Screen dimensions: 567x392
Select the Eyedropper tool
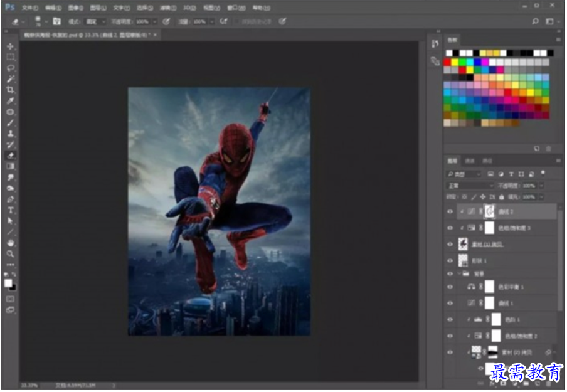click(10, 100)
